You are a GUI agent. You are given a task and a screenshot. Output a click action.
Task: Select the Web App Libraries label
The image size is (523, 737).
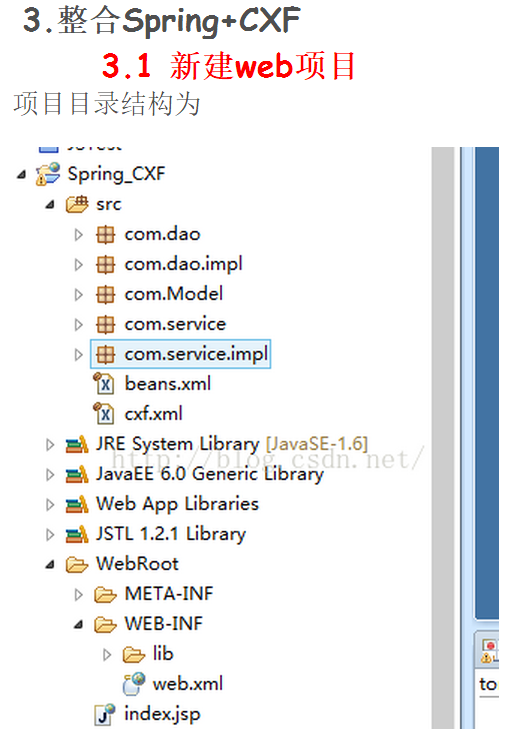click(x=178, y=504)
